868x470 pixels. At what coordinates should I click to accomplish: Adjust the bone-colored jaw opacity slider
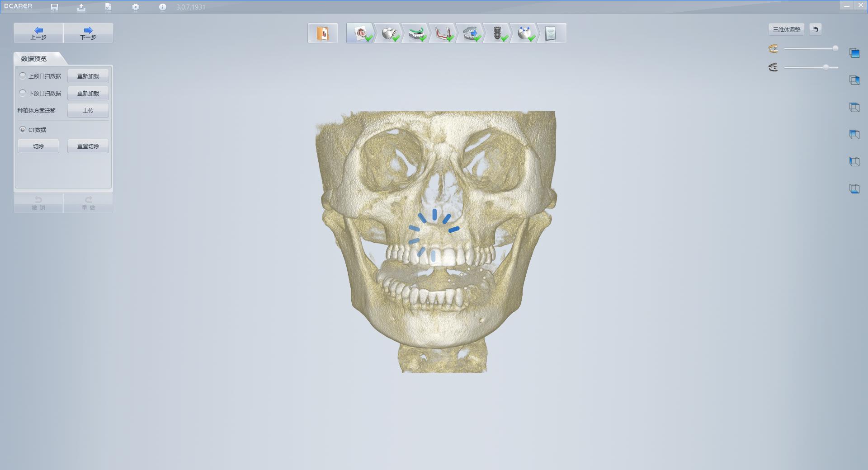[835, 48]
